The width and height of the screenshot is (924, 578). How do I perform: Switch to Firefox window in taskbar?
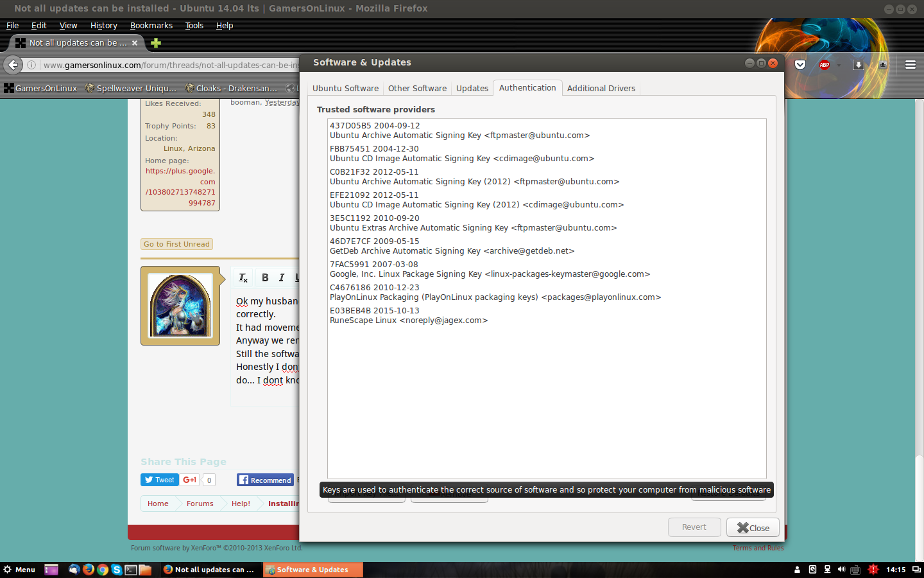(210, 570)
